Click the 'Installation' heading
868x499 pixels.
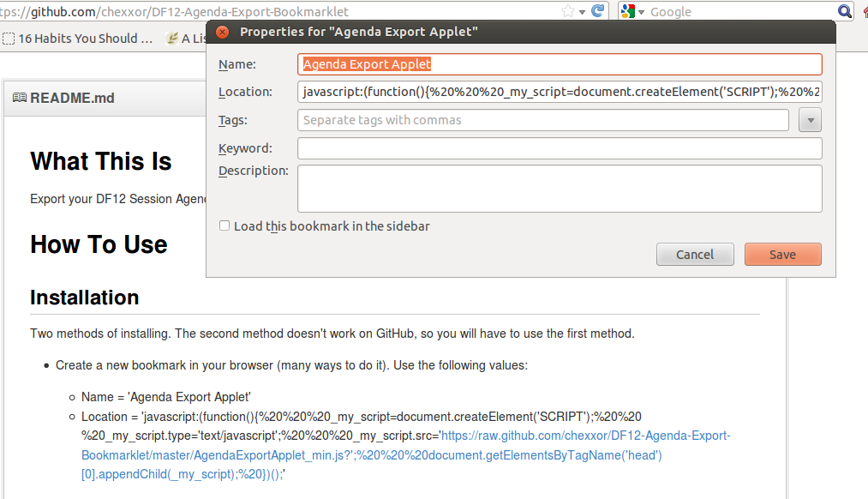[84, 298]
